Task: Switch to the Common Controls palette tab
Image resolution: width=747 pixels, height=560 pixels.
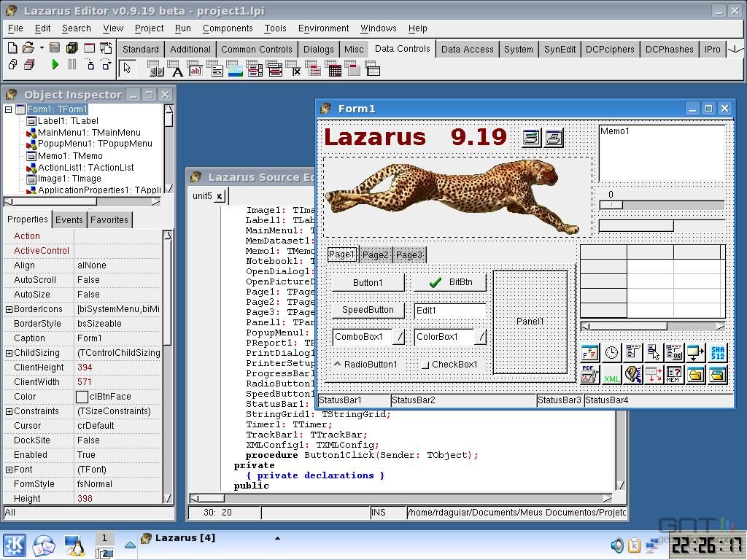Action: (x=256, y=49)
